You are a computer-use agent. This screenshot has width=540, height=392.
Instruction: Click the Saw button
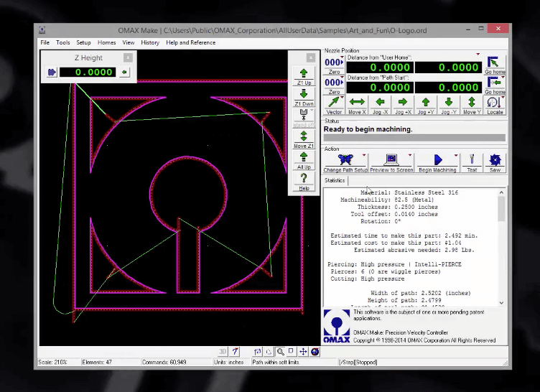495,163
